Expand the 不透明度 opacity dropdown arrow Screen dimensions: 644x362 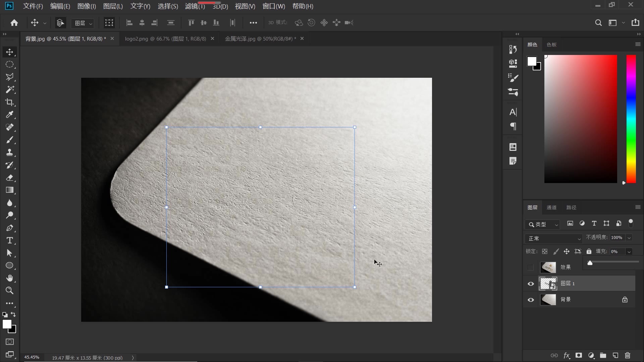(629, 238)
